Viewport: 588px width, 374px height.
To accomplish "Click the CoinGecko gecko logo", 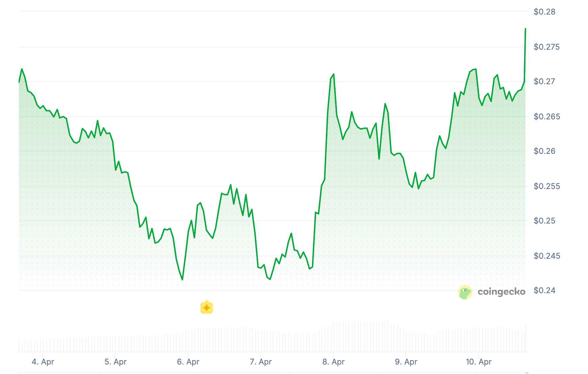I will (x=465, y=292).
